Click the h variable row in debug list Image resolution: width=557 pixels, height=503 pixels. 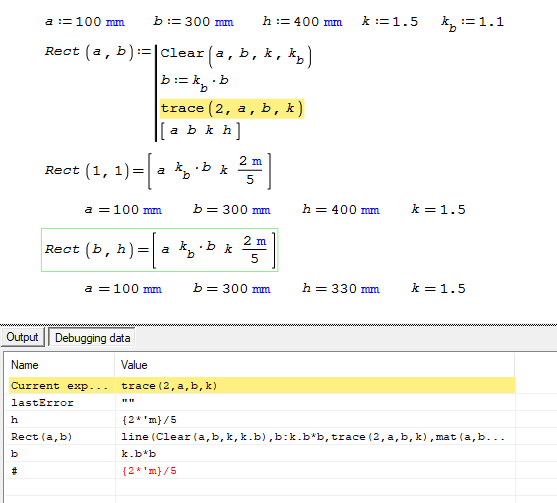[262, 420]
